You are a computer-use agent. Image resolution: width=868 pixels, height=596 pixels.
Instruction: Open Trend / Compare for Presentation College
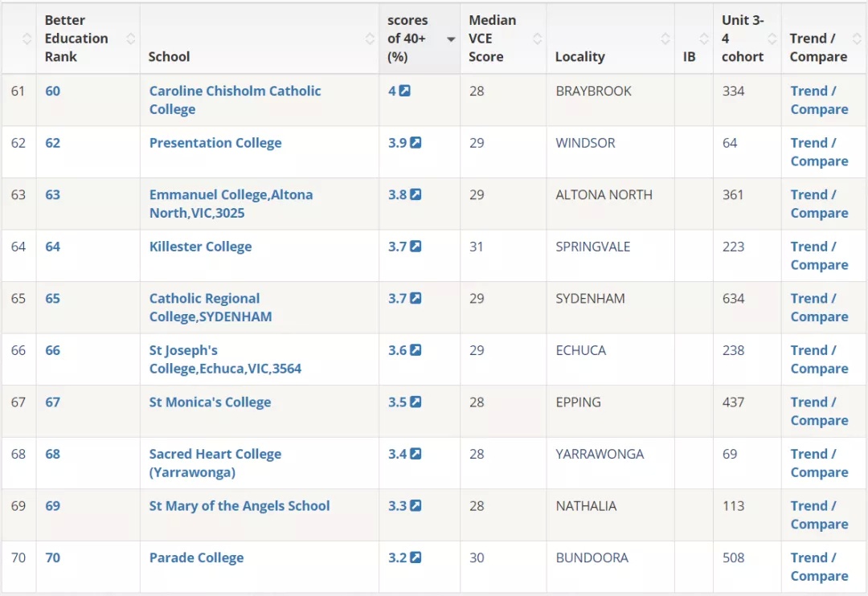[819, 152]
